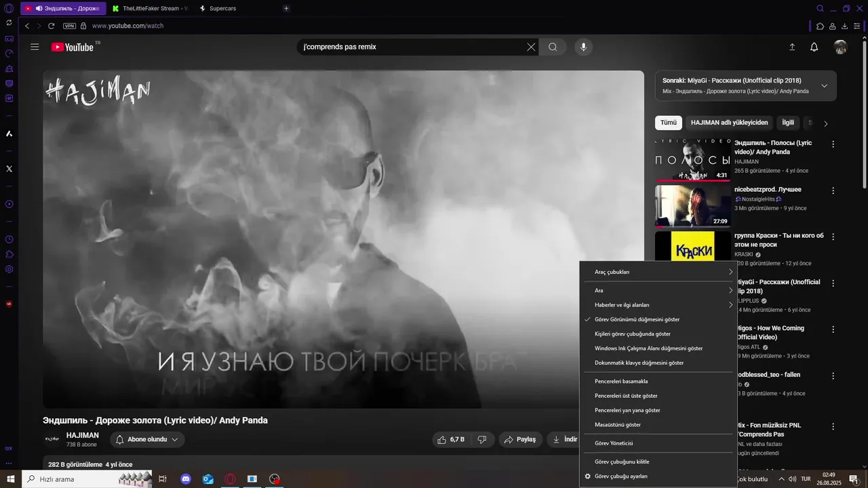Screen dimensions: 868x488
Task: Open X (Twitter) in Opera sidebar
Action: point(9,168)
